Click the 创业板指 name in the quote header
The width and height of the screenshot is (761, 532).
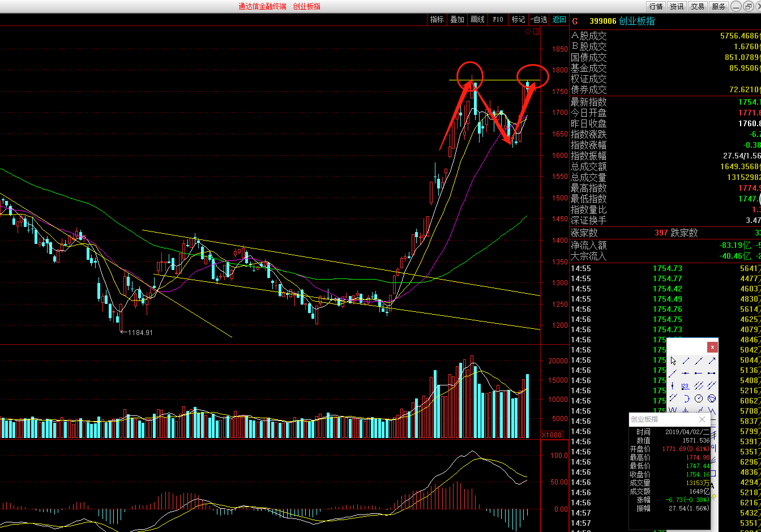pyautogui.click(x=637, y=22)
